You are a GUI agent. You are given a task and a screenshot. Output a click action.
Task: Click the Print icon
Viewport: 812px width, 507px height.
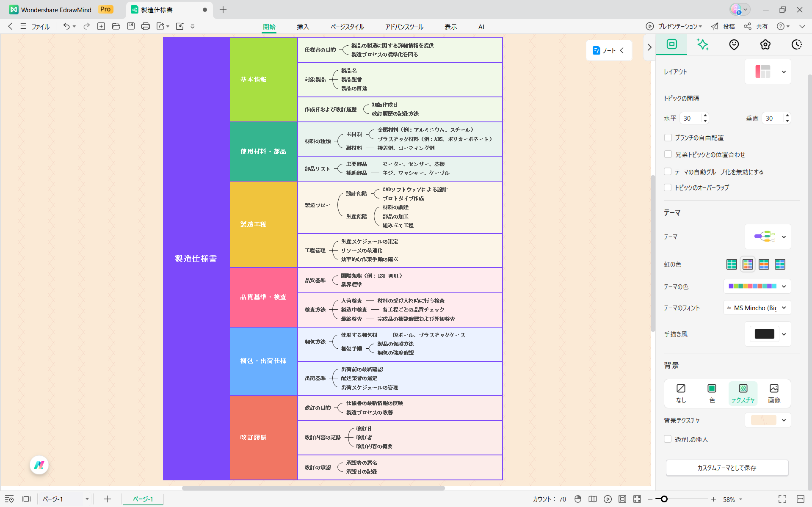[146, 26]
